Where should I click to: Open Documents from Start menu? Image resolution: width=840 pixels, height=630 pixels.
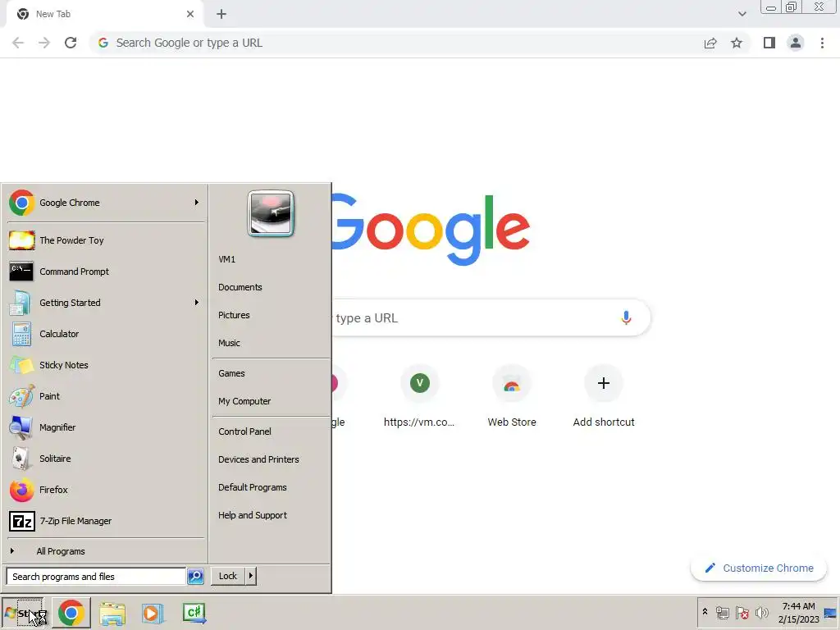[240, 287]
